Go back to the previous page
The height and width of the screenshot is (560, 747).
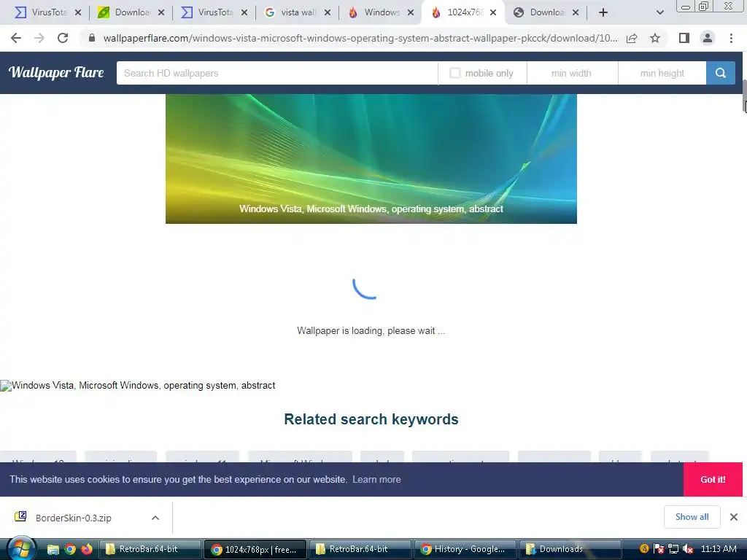[16, 38]
